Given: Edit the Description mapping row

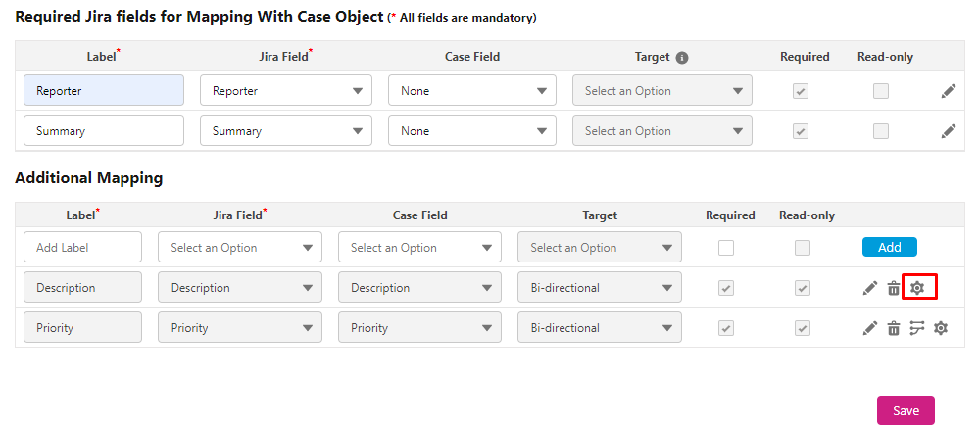Looking at the screenshot, I should 870,288.
